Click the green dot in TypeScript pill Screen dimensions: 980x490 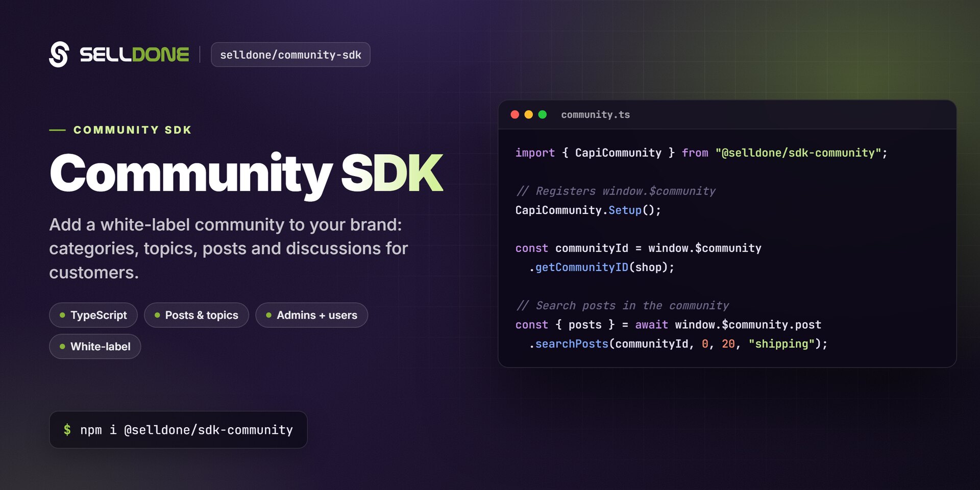pos(62,315)
